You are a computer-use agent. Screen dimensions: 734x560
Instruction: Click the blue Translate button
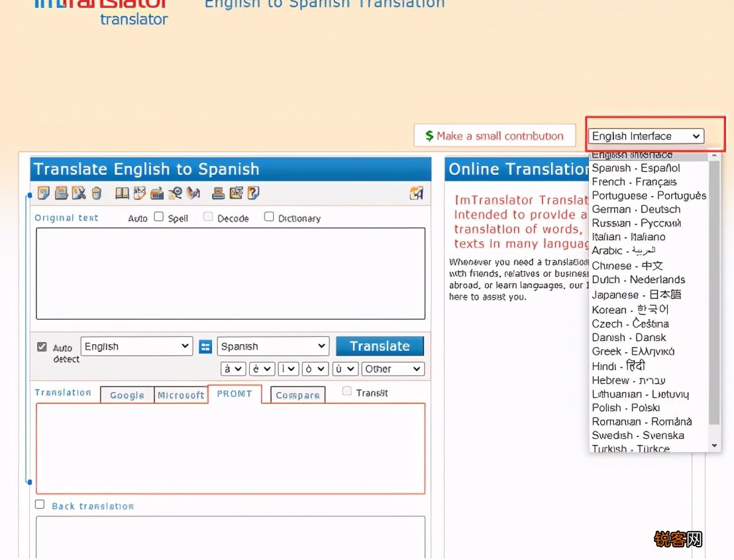tap(380, 346)
